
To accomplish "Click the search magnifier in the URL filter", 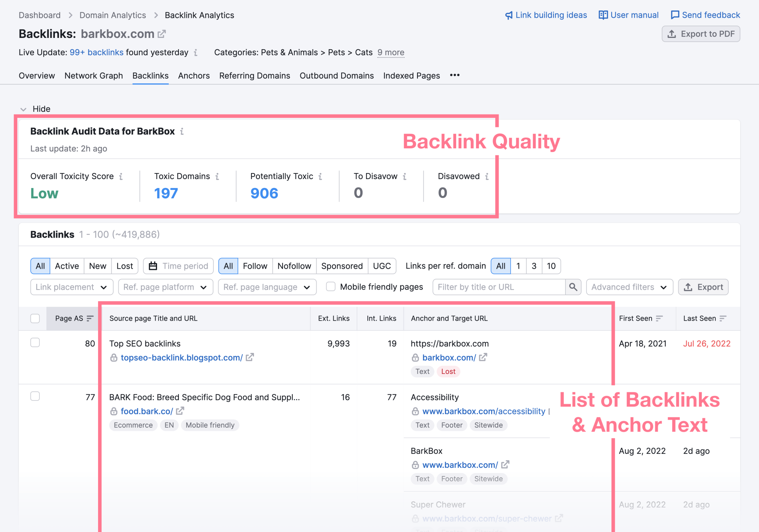I will 573,287.
